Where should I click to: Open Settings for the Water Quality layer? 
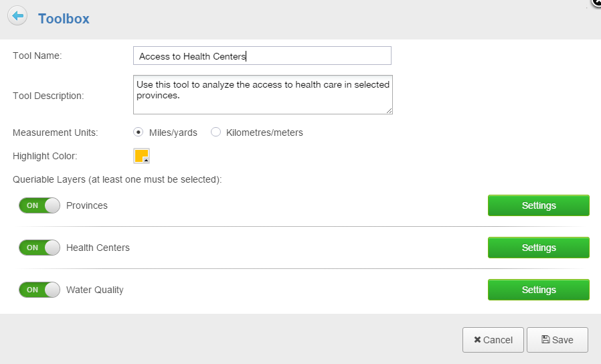coord(539,290)
